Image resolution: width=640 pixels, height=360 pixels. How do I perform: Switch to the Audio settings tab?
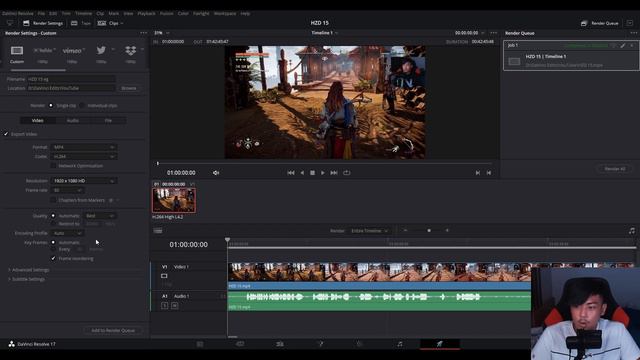pyautogui.click(x=73, y=120)
